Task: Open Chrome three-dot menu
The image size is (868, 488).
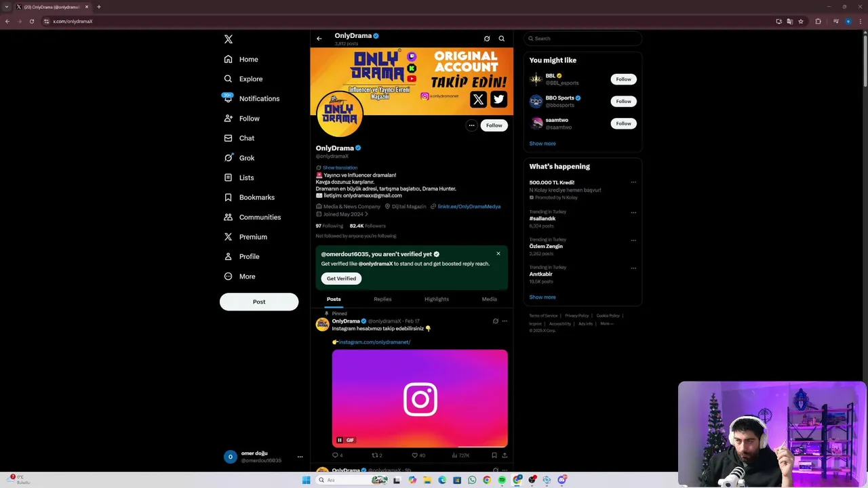Action: (x=861, y=21)
